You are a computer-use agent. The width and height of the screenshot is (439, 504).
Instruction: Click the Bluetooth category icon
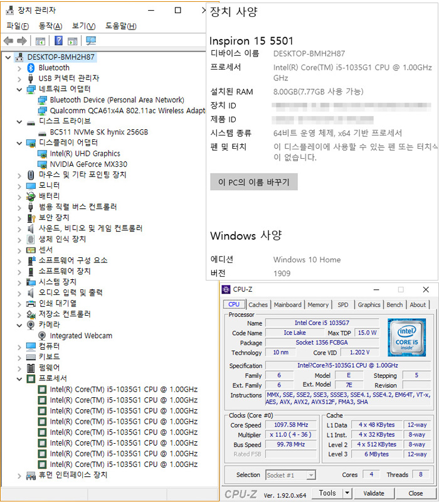coord(31,68)
